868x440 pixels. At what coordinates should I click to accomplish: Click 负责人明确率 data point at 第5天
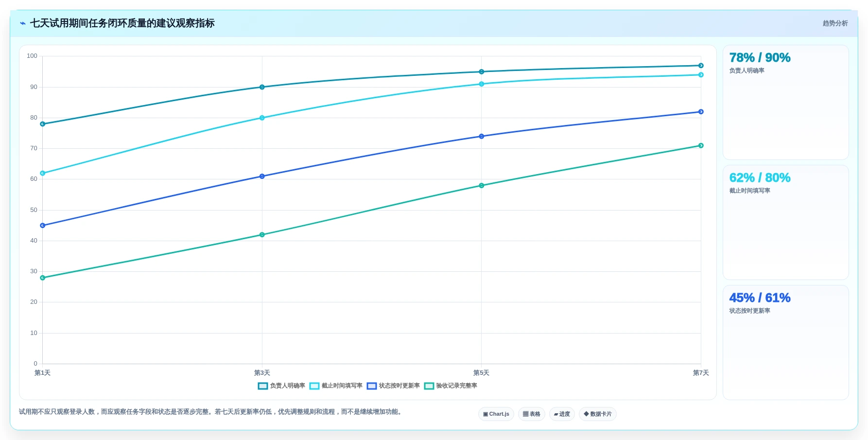482,72
